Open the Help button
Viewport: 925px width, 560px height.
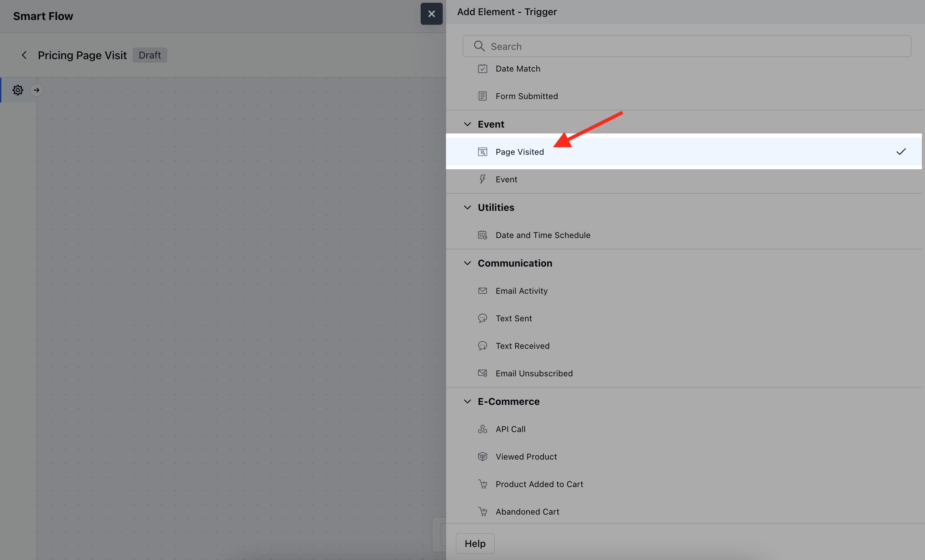(475, 543)
